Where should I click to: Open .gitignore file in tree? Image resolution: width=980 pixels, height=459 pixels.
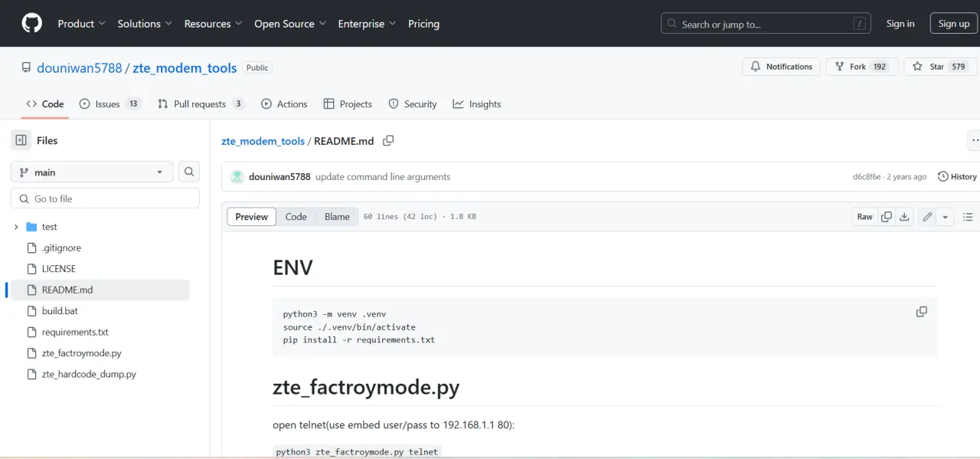[x=61, y=248]
